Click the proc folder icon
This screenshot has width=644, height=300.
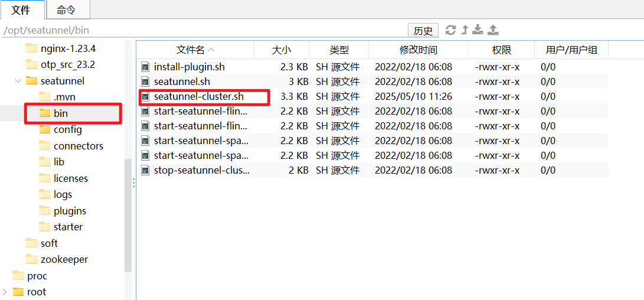pos(18,276)
